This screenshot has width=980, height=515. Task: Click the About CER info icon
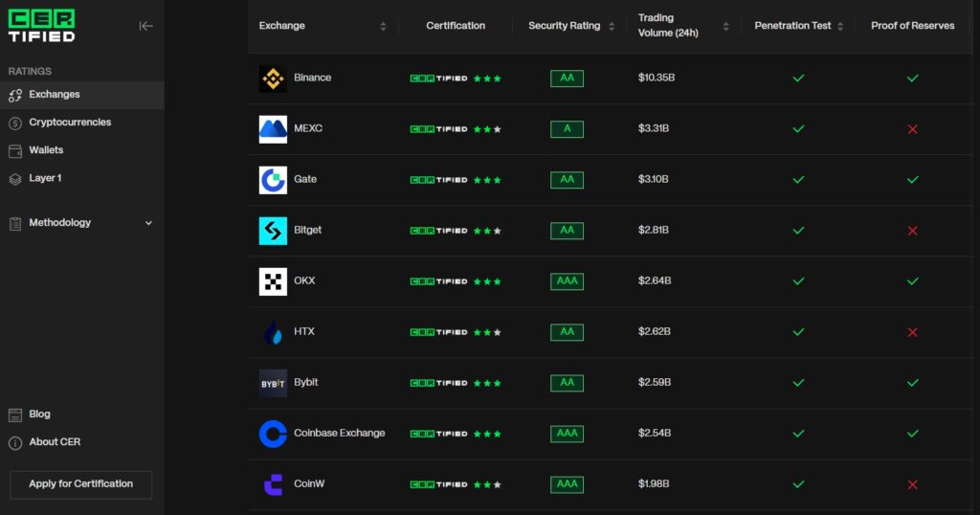15,442
